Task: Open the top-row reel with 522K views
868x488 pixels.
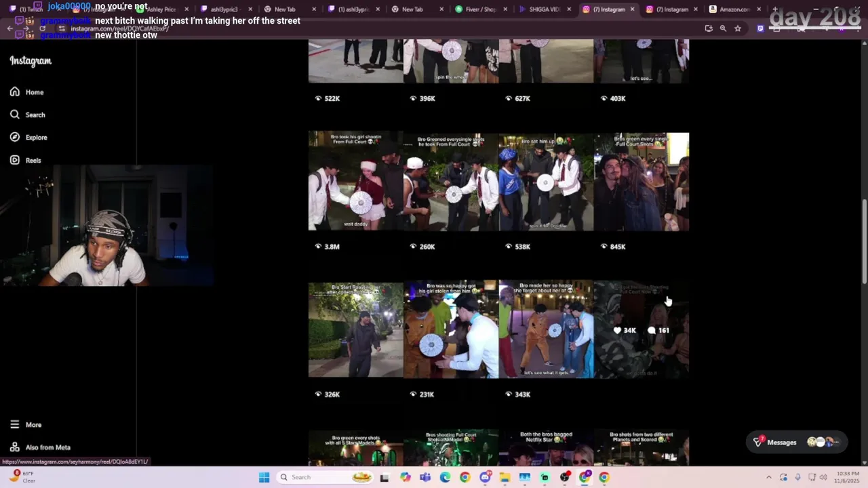Action: point(355,61)
